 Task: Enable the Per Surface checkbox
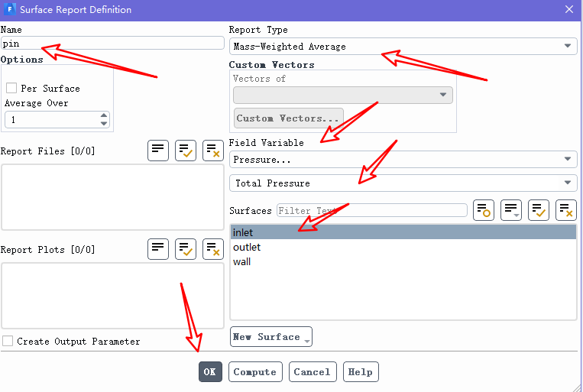[x=11, y=89]
